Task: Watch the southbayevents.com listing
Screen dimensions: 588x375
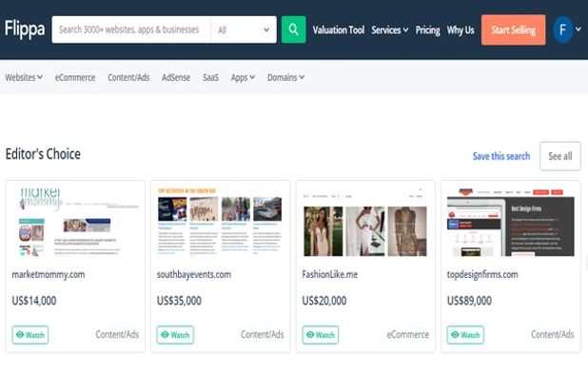Action: (175, 335)
